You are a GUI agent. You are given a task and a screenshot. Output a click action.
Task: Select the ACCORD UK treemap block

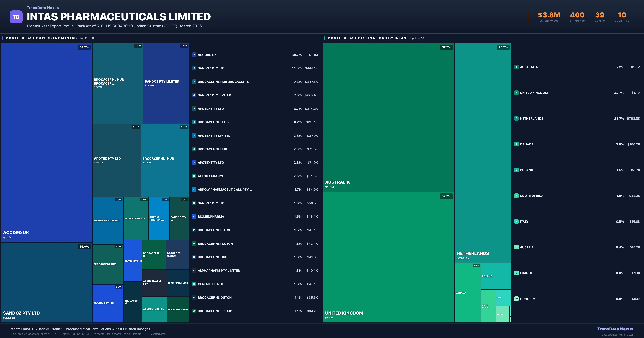[x=46, y=142]
